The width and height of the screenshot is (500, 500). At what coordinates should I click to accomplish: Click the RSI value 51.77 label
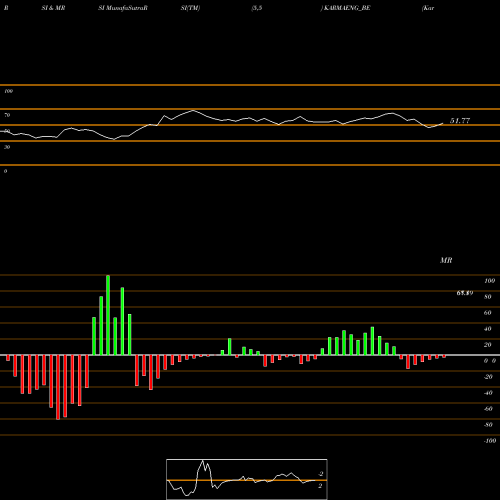[x=460, y=121]
